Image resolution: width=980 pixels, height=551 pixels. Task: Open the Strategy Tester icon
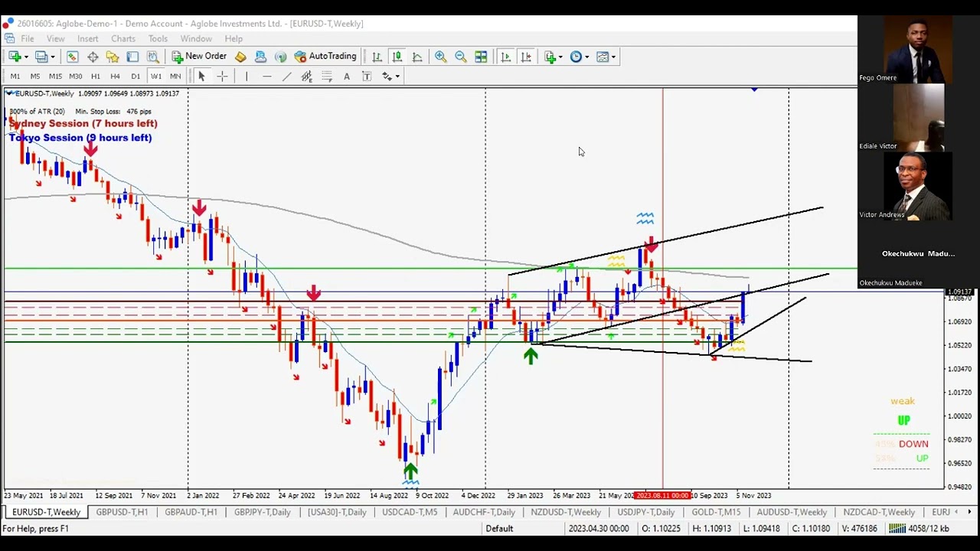tap(152, 57)
